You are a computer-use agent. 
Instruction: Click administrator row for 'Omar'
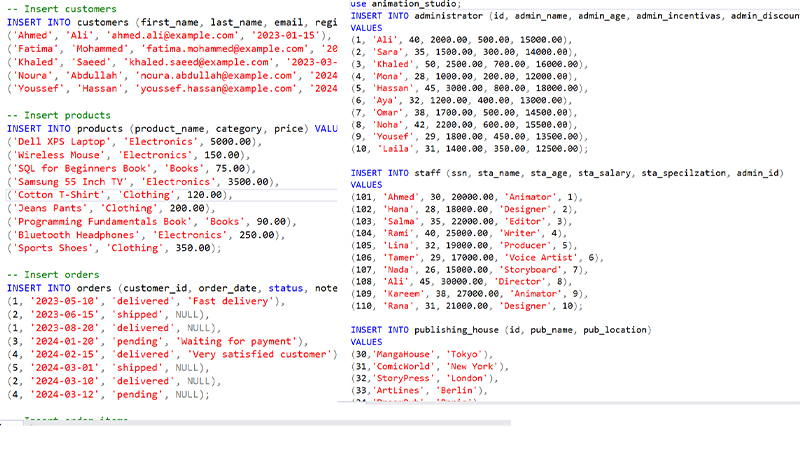pyautogui.click(x=464, y=113)
